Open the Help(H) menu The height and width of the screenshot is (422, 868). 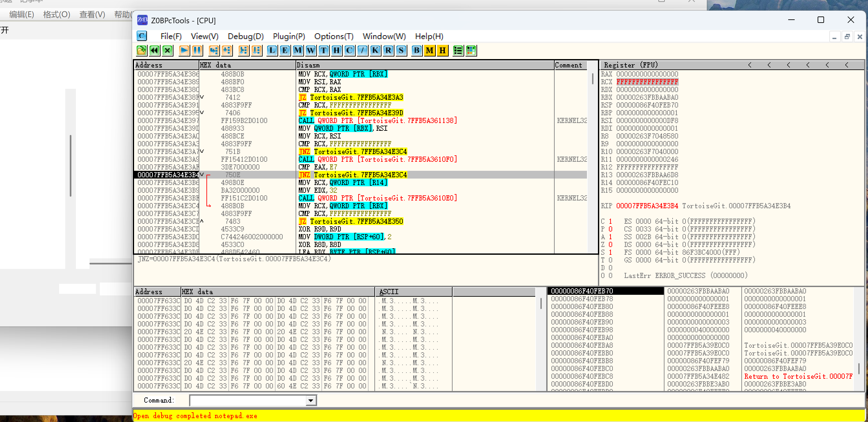pos(429,36)
